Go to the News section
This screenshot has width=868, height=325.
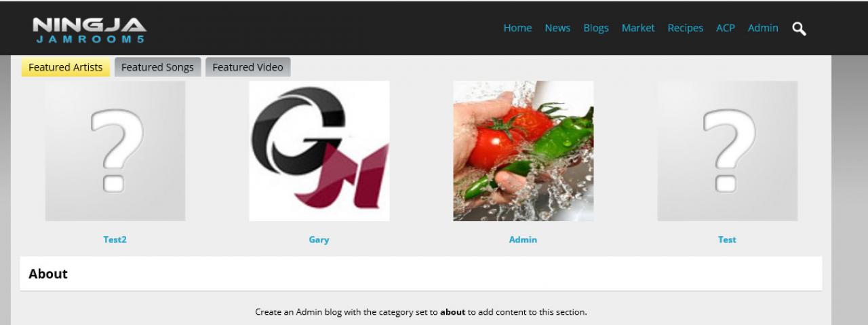pyautogui.click(x=557, y=28)
